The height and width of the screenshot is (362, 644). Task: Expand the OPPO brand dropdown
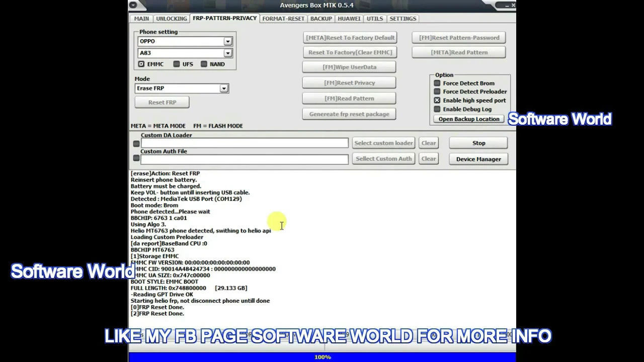coord(228,41)
